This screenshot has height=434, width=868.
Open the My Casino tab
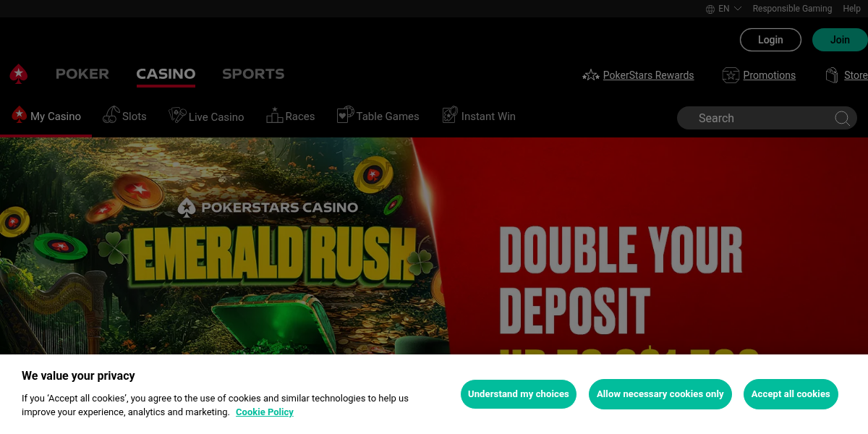(46, 116)
